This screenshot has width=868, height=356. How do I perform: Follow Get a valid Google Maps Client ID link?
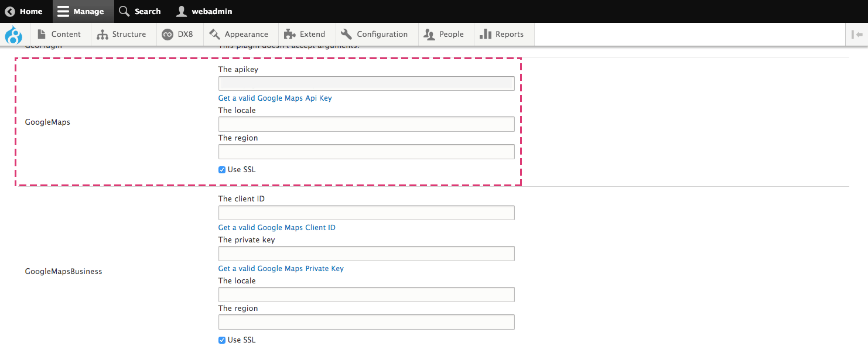(277, 228)
